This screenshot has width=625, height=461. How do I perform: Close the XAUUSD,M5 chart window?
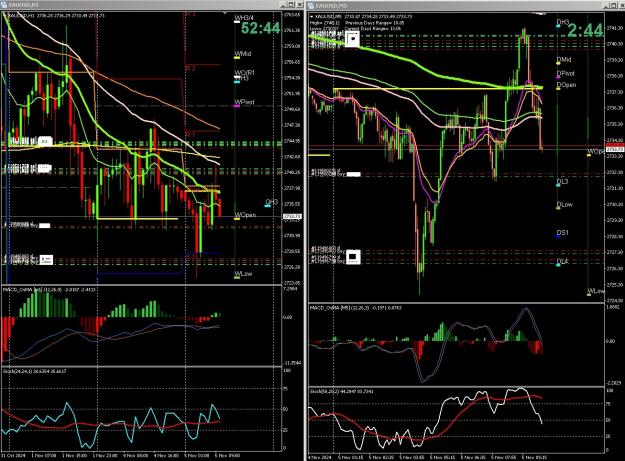[x=621, y=5]
